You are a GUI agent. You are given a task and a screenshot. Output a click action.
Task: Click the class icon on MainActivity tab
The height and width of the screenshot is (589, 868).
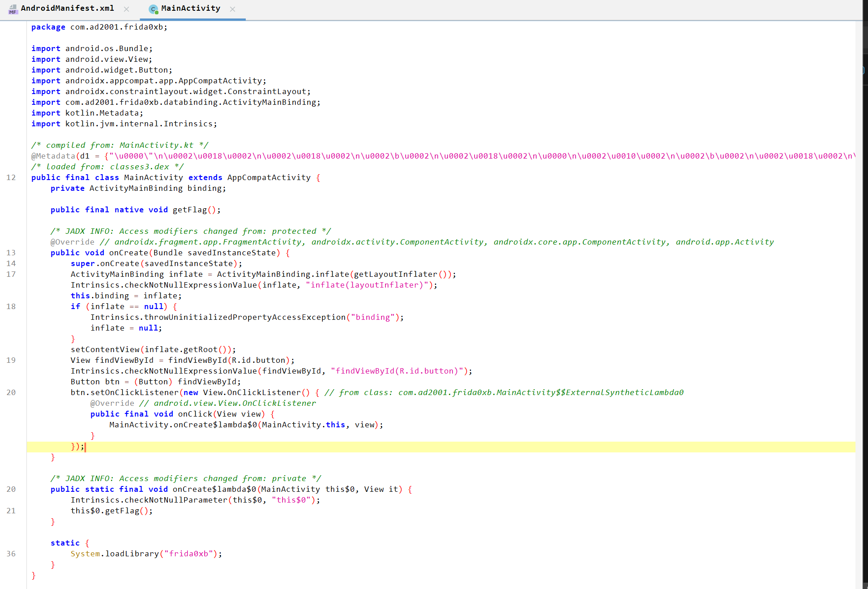point(153,9)
